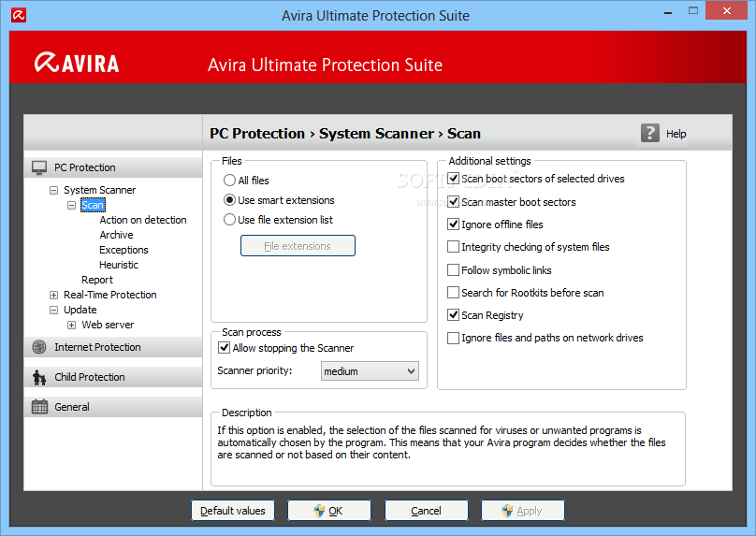The image size is (756, 536).
Task: Select the All files radio button
Action: click(x=229, y=181)
